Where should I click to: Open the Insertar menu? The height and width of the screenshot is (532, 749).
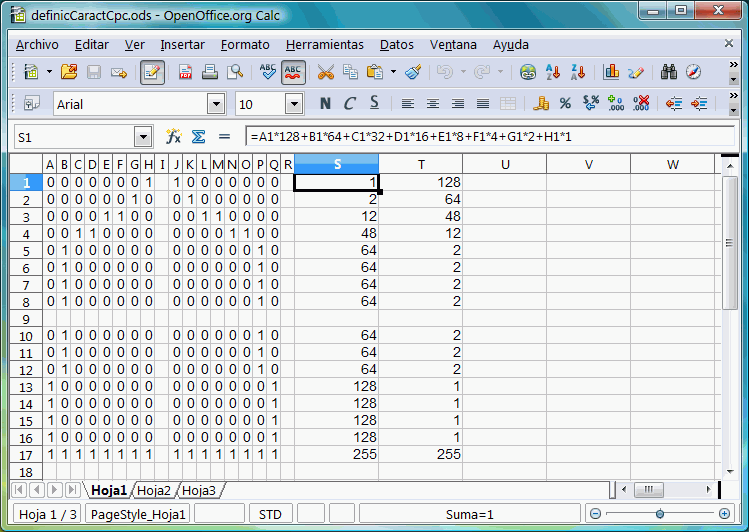tap(182, 45)
